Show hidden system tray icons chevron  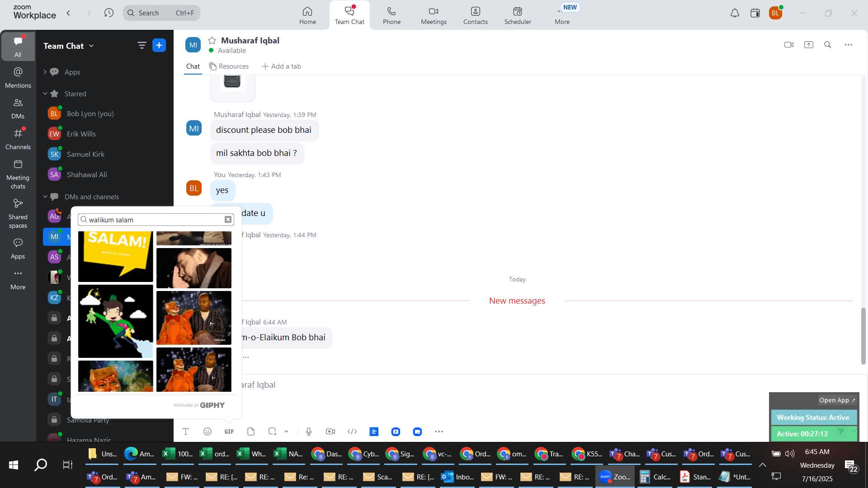[x=763, y=465]
